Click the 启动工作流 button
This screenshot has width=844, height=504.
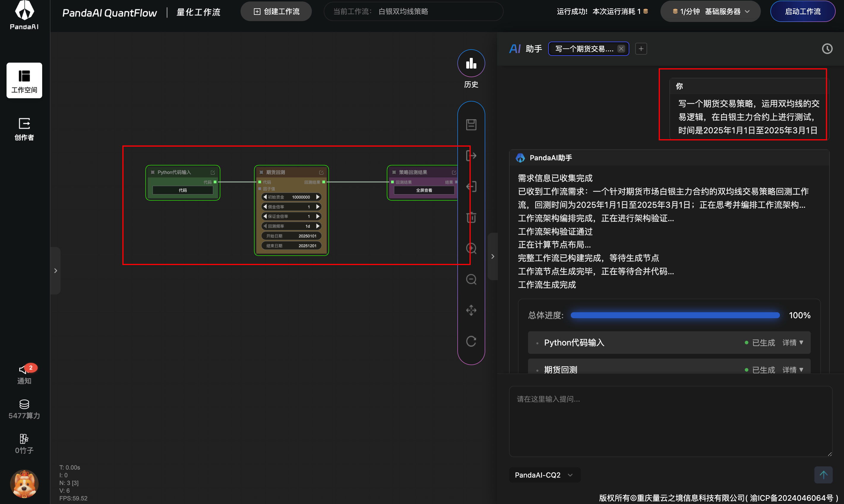(x=802, y=12)
